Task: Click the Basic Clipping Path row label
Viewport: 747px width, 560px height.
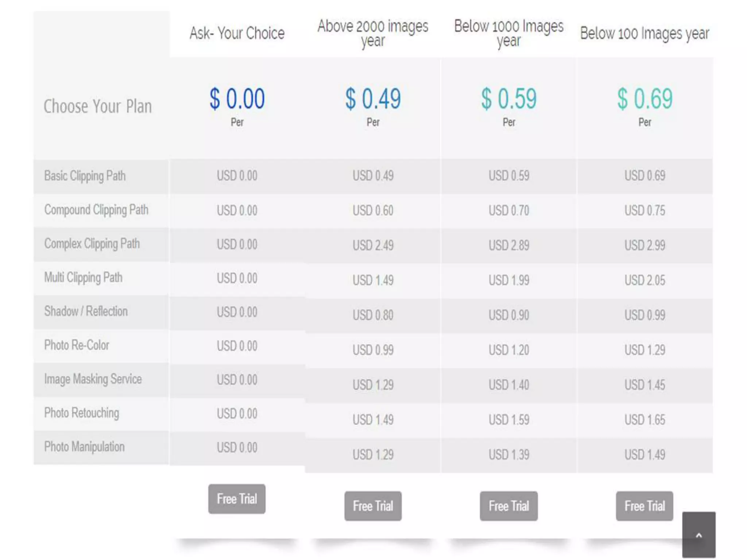Action: (85, 176)
